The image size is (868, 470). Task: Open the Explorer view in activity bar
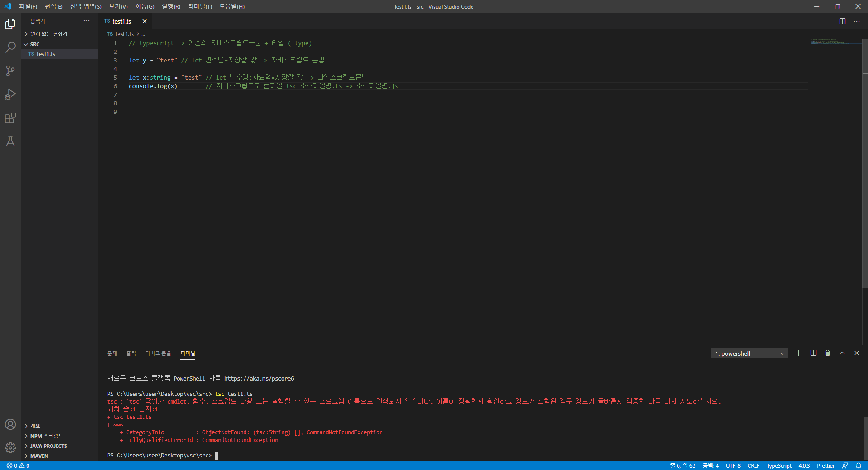pos(10,23)
